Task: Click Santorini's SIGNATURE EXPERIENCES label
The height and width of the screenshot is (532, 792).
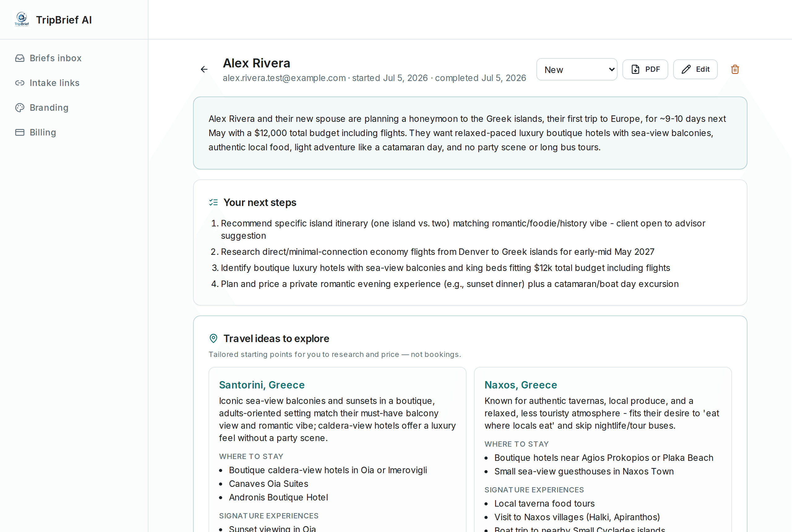Action: pos(269,516)
